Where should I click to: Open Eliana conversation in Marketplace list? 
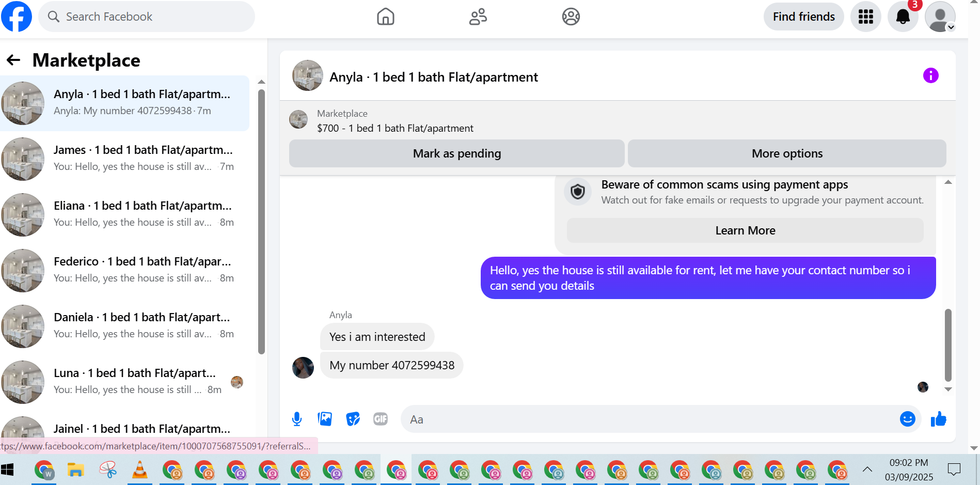(125, 214)
